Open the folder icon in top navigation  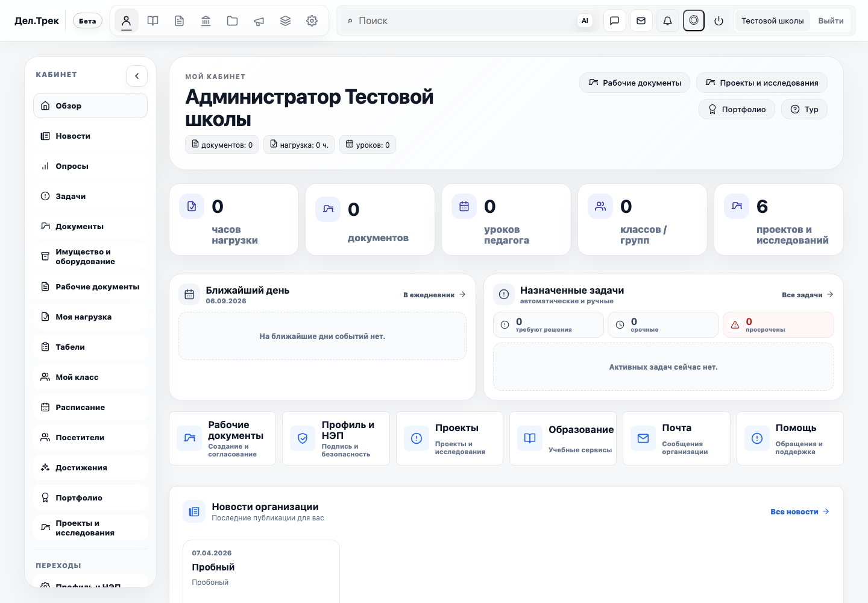tap(233, 21)
